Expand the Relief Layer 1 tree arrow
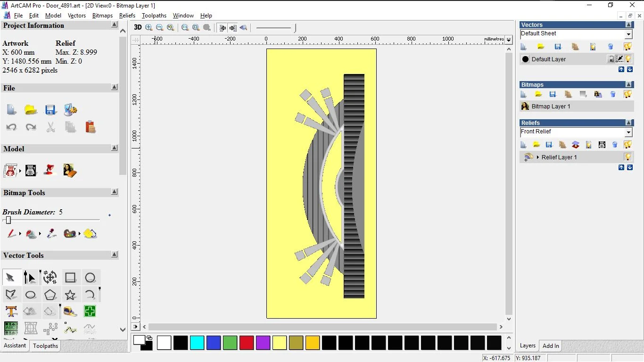644x362 pixels. [x=537, y=157]
